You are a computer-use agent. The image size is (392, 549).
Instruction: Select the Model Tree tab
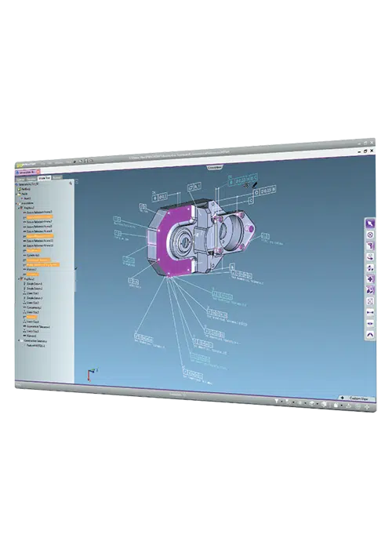coord(45,178)
